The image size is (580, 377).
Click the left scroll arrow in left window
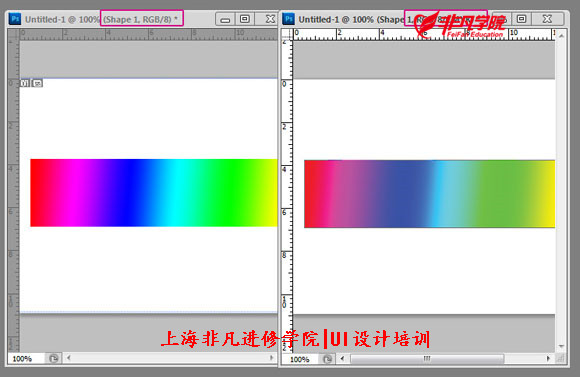68,358
